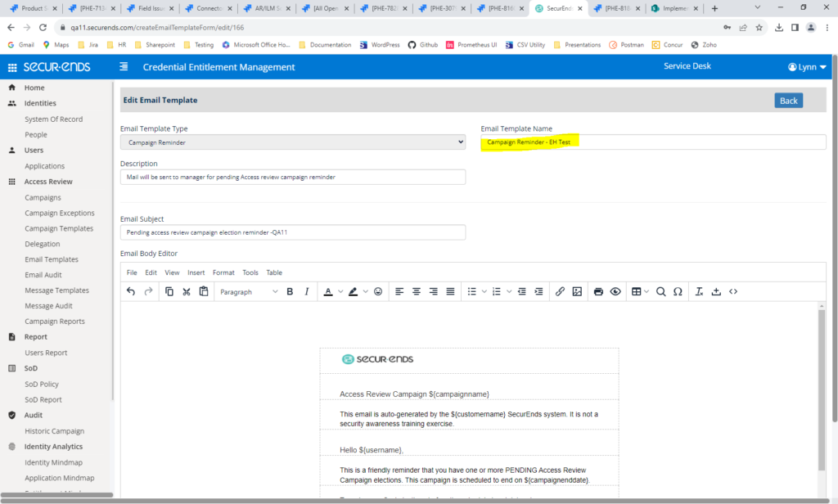The width and height of the screenshot is (838, 504).
Task: Click the Email Subject input field
Action: pos(293,232)
